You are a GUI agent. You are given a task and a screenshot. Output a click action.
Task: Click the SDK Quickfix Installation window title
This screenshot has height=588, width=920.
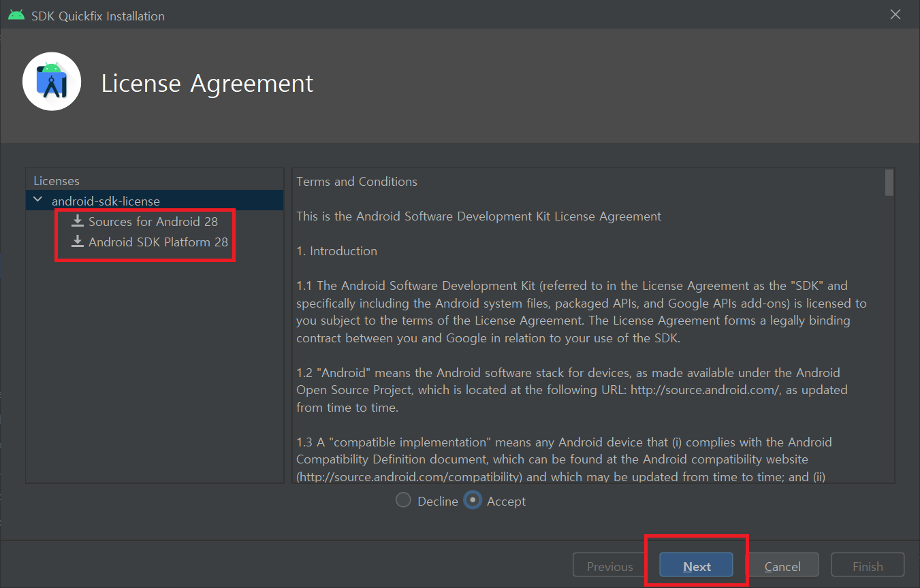(x=98, y=16)
